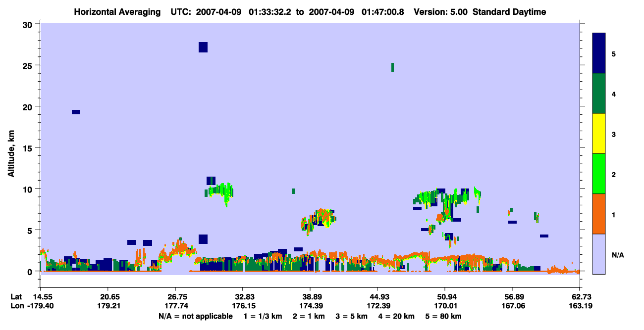Click the dark green level 4 swatch
This screenshot has width=644, height=330.
point(599,94)
